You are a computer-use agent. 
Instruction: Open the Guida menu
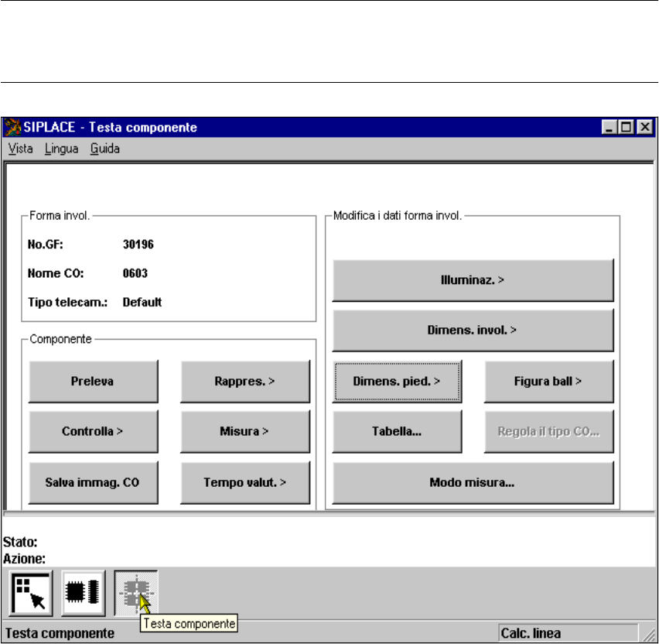[x=104, y=149]
